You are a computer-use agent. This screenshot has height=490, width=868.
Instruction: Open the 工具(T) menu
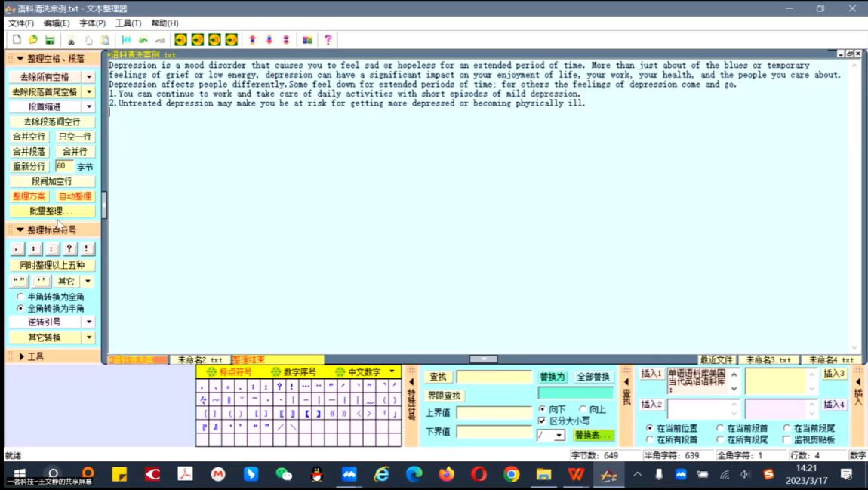(x=128, y=23)
